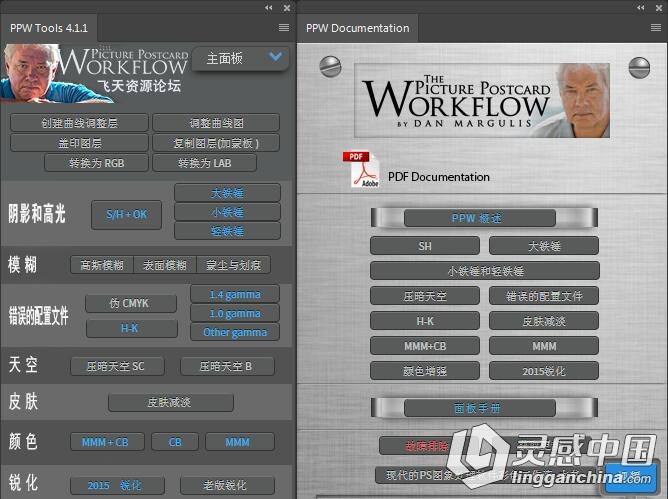Select the PPW Tools 4.1.1 tab
The height and width of the screenshot is (499, 668).
pos(49,28)
